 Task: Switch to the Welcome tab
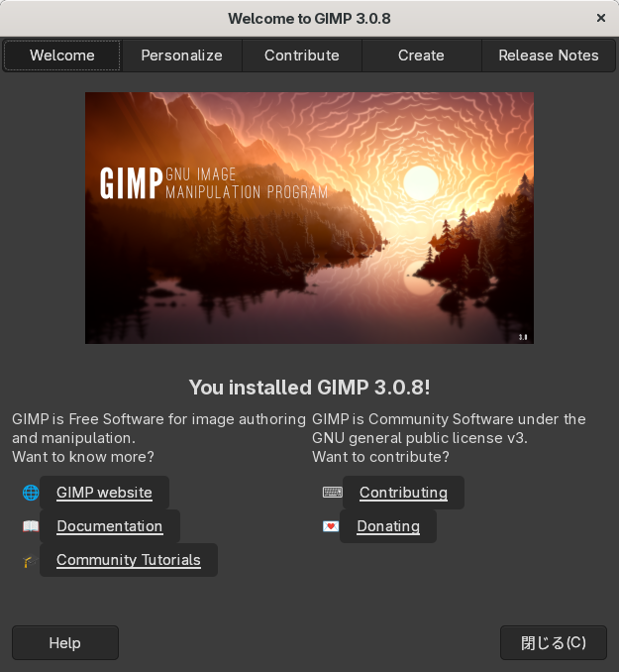coord(62,56)
